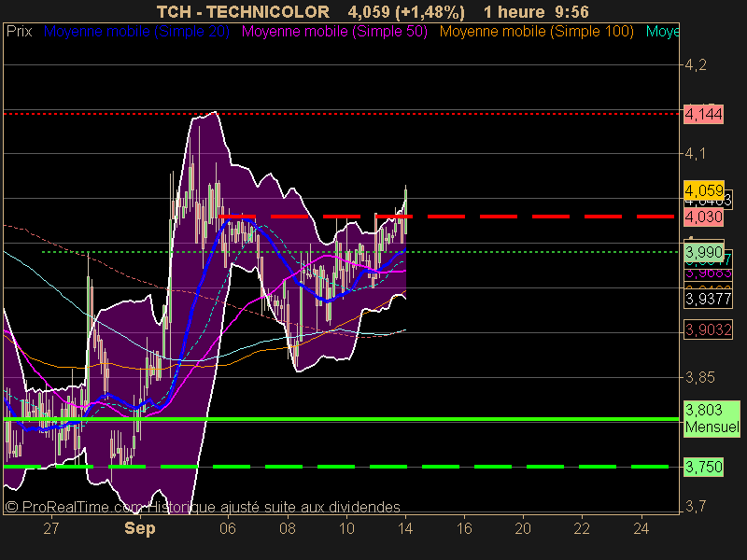Click the '16' date axis label
The width and height of the screenshot is (747, 560).
click(x=464, y=528)
